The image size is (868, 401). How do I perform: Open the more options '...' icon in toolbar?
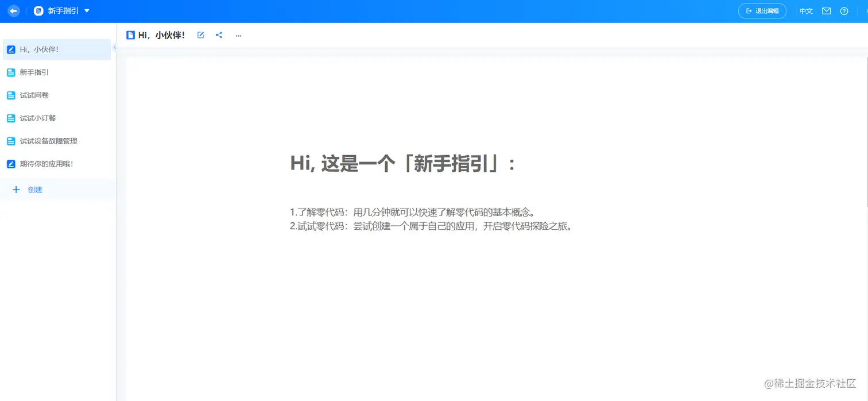point(238,36)
